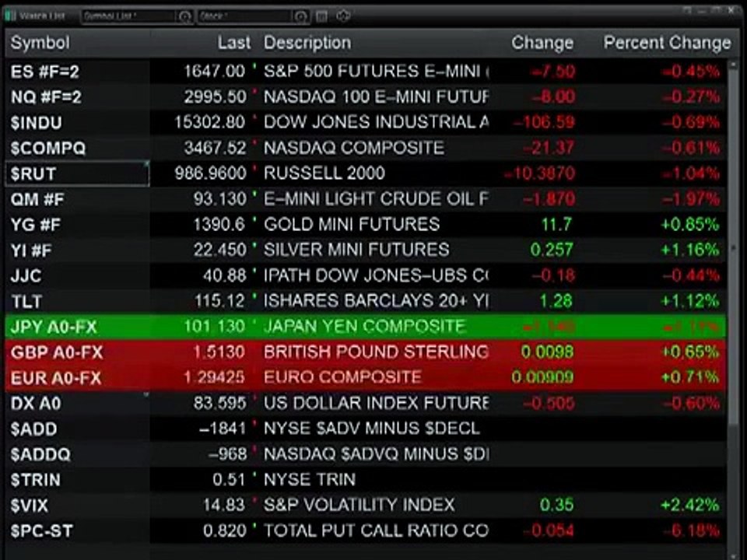Sort by the Change column header
This screenshot has height=560, width=747.
click(542, 43)
